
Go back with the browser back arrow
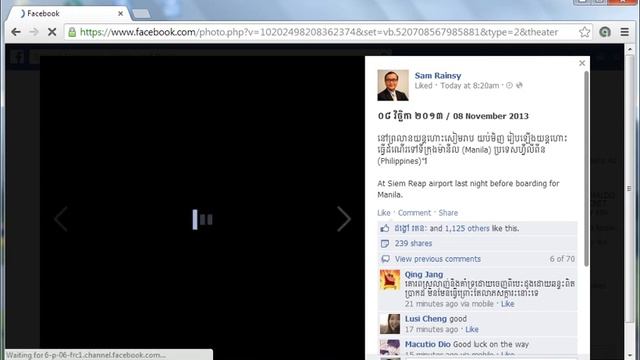pos(16,32)
